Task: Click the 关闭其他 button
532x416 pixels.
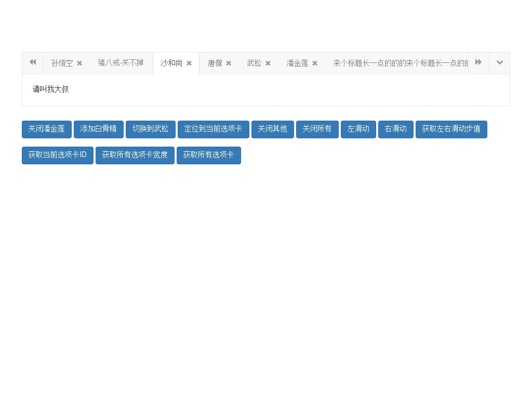Action: pyautogui.click(x=273, y=129)
